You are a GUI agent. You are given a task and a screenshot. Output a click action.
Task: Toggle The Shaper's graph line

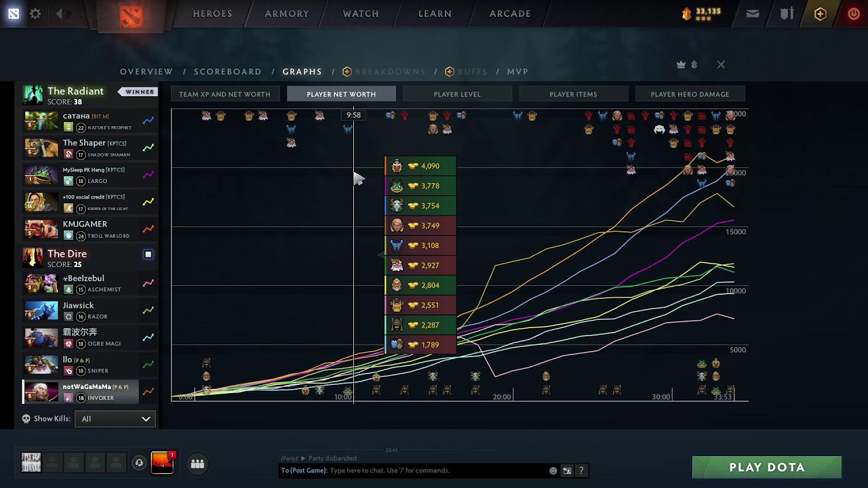pos(148,148)
